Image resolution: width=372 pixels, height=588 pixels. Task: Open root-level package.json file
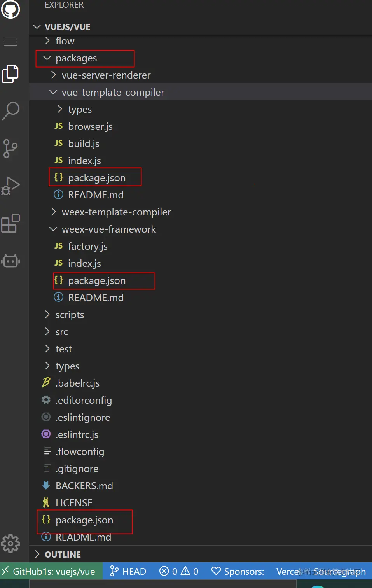coord(201,520)
